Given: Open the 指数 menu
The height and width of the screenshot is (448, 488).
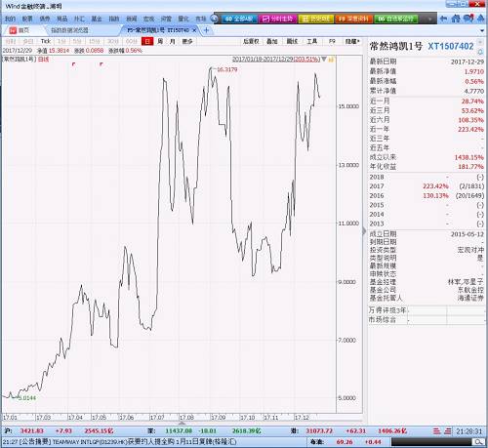Looking at the screenshot, I should click(114, 19).
